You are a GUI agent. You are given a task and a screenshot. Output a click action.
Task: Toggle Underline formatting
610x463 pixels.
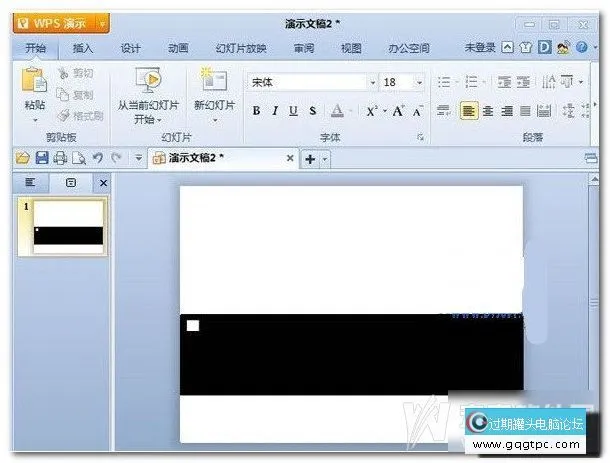click(x=293, y=111)
